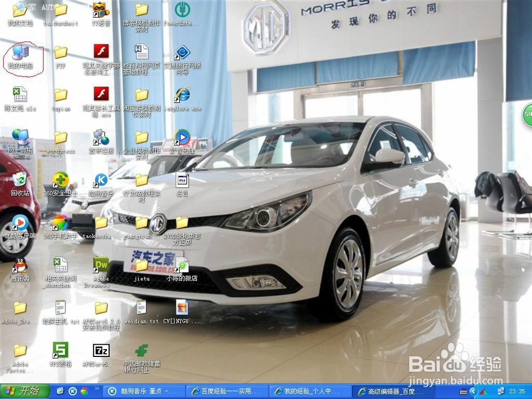
Task: Switch to 百度经验——实用 taskbar window
Action: (227, 391)
